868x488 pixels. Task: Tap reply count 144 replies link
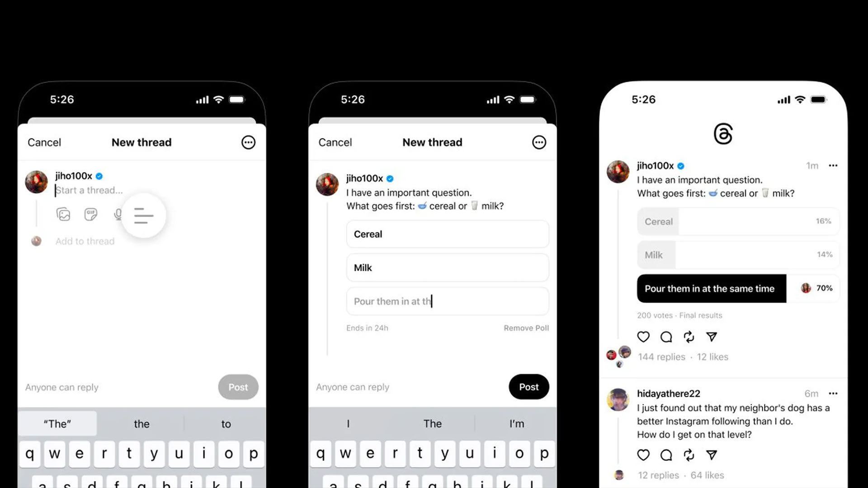click(661, 357)
